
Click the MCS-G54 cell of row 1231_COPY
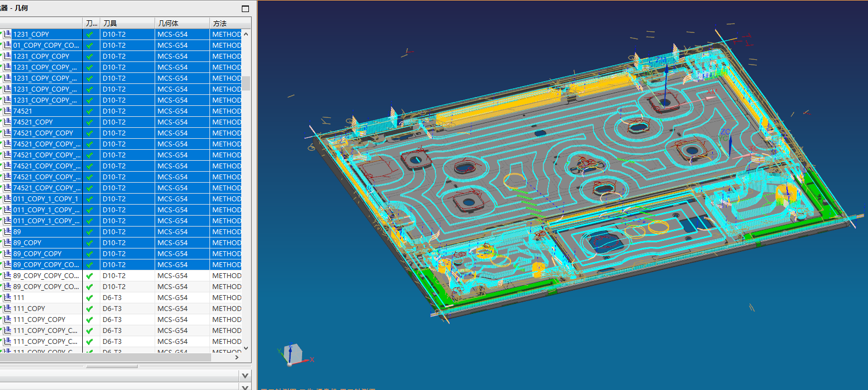click(182, 34)
